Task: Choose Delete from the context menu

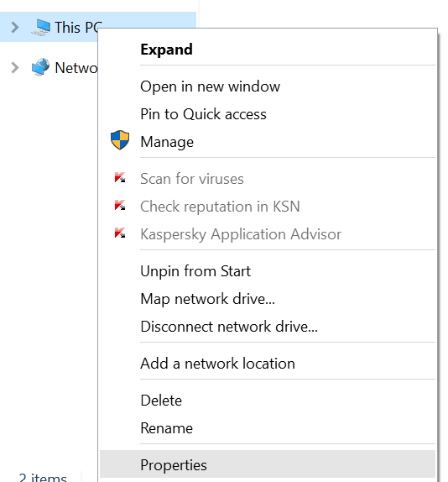Action: coord(268,401)
